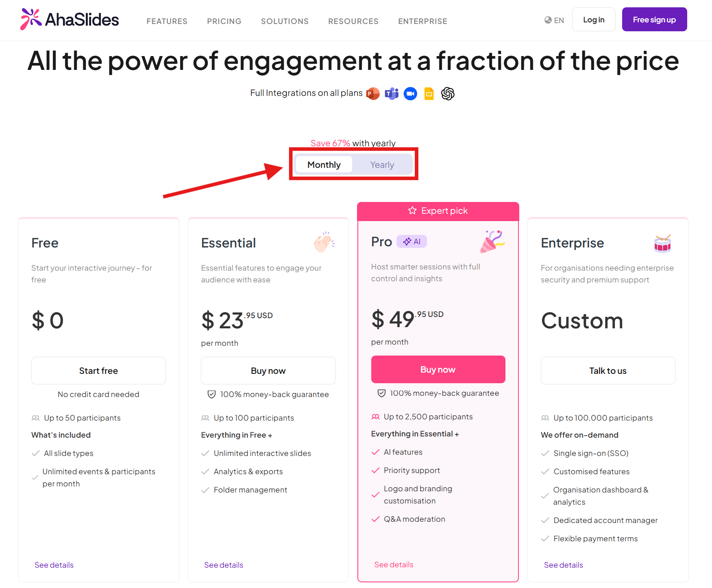Click the Google Slides integration icon

tap(429, 93)
